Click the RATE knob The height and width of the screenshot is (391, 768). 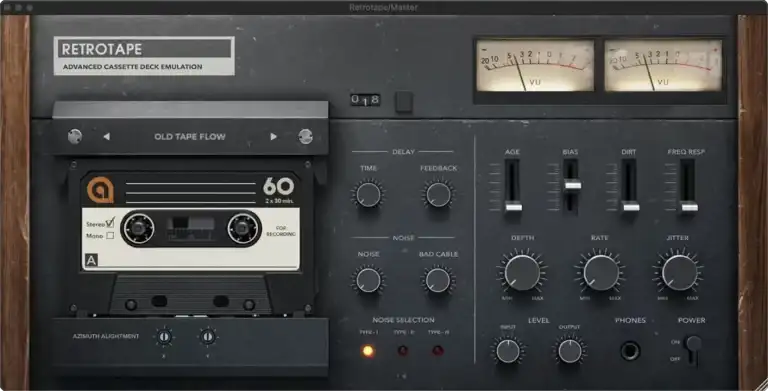tap(601, 273)
